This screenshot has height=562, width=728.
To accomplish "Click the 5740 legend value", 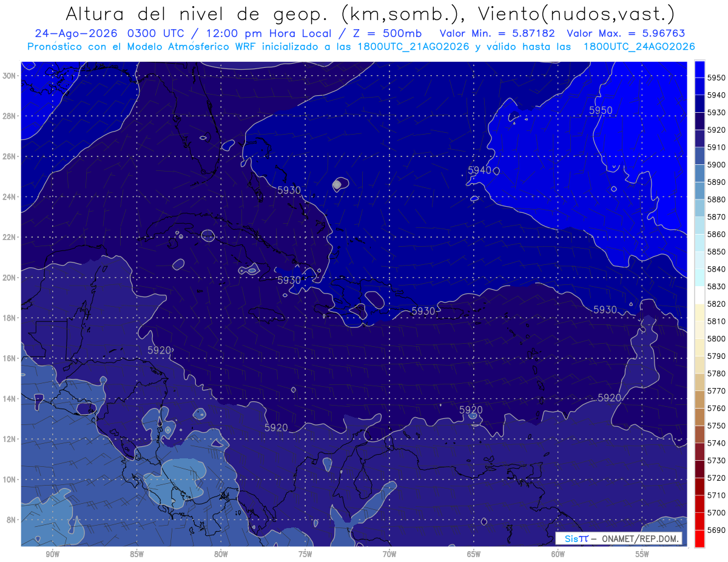I will tap(716, 443).
